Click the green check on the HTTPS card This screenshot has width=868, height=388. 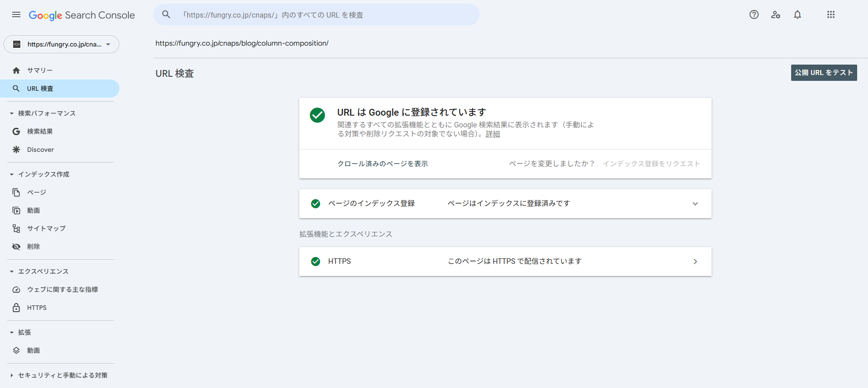(x=316, y=262)
